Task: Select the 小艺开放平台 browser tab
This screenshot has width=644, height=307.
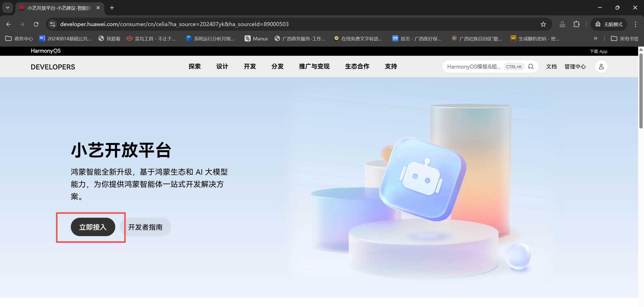Action: [x=59, y=8]
